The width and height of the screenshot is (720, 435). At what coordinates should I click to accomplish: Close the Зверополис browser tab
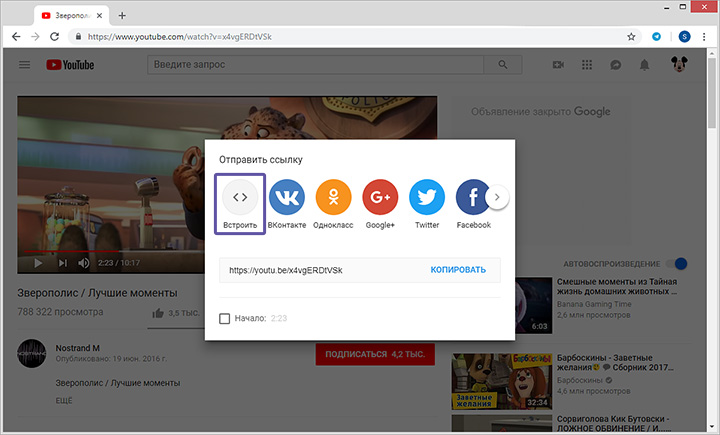[99, 16]
